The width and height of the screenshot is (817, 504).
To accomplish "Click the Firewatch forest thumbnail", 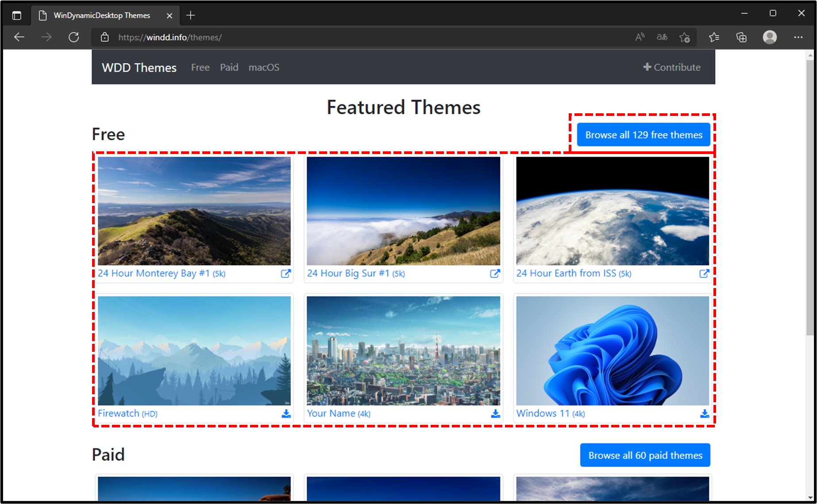I will [194, 350].
